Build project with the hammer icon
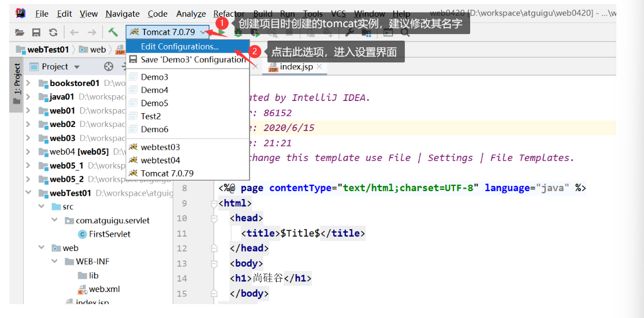Image resolution: width=644 pixels, height=318 pixels. click(x=113, y=32)
